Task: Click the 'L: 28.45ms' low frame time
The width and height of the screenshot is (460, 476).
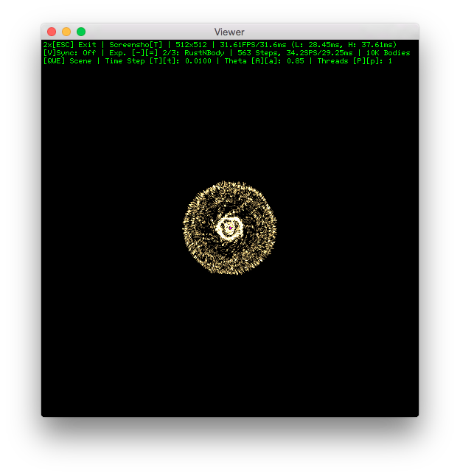Action: [x=318, y=45]
